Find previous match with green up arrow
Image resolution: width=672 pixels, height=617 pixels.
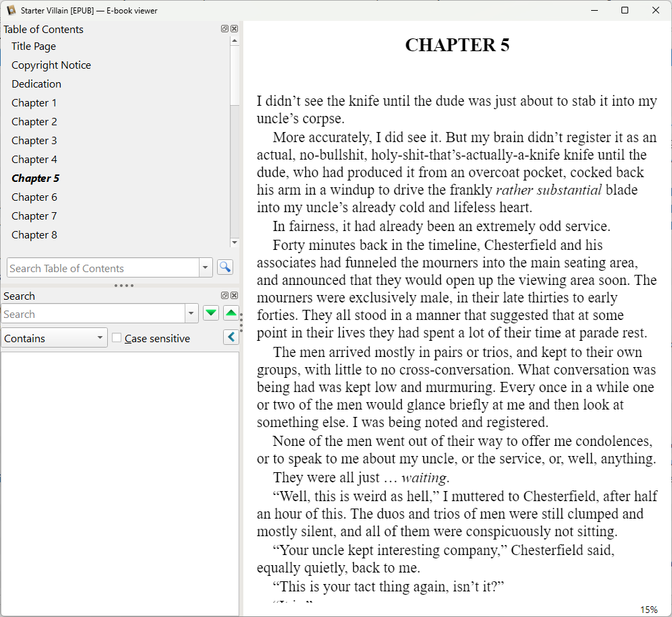click(x=231, y=313)
